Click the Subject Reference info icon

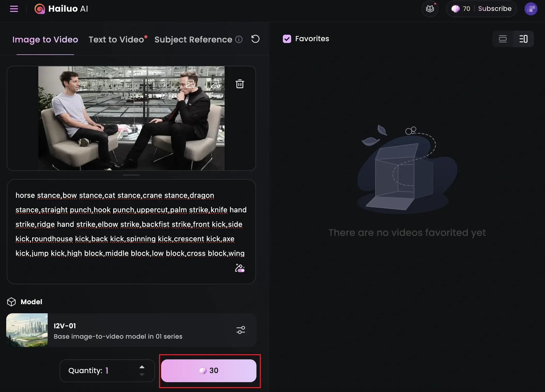click(239, 39)
